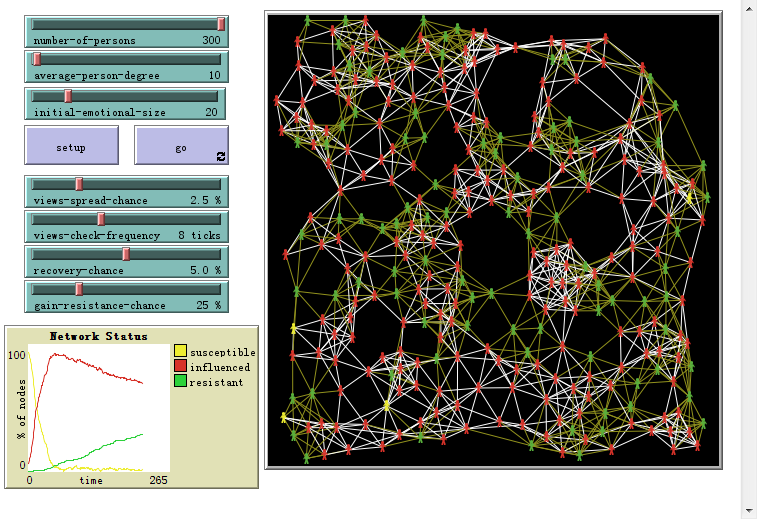The height and width of the screenshot is (519, 758).
Task: Click the '% of nodes' y-axis label
Action: [19, 410]
